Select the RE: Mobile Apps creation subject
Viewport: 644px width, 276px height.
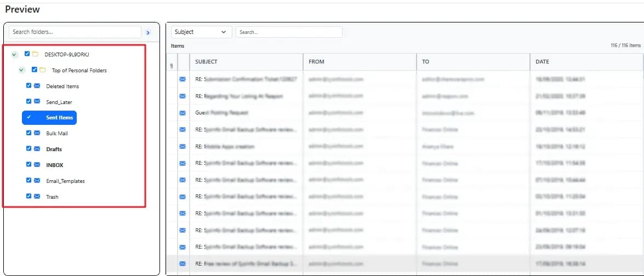pos(225,146)
